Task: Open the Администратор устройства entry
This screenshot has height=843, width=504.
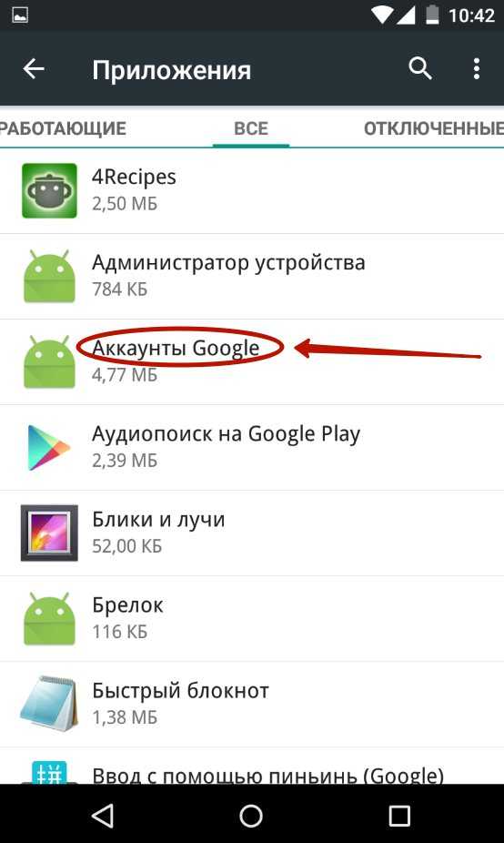Action: pyautogui.click(x=252, y=277)
